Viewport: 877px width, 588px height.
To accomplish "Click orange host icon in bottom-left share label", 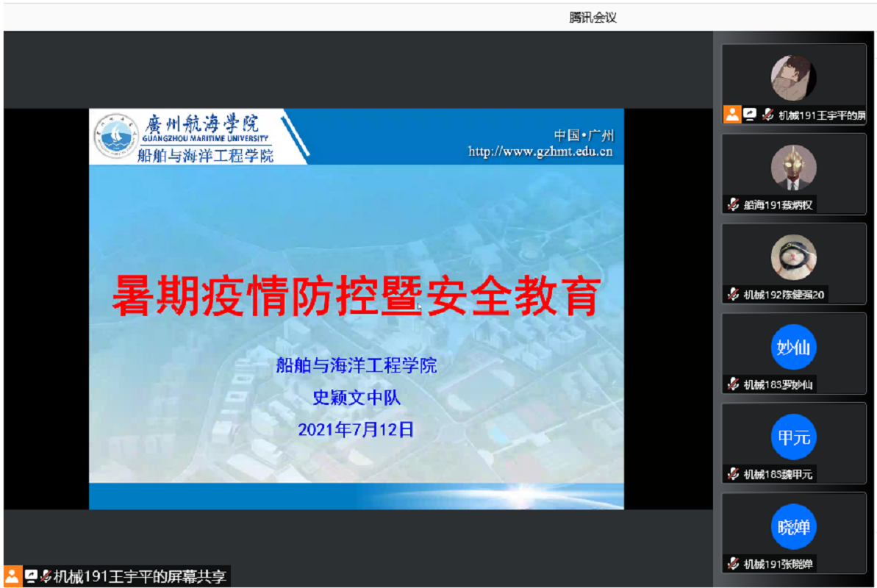I will click(x=12, y=576).
